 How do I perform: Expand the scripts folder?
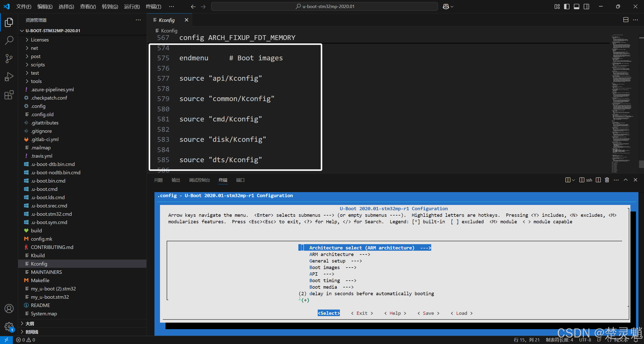(38, 65)
